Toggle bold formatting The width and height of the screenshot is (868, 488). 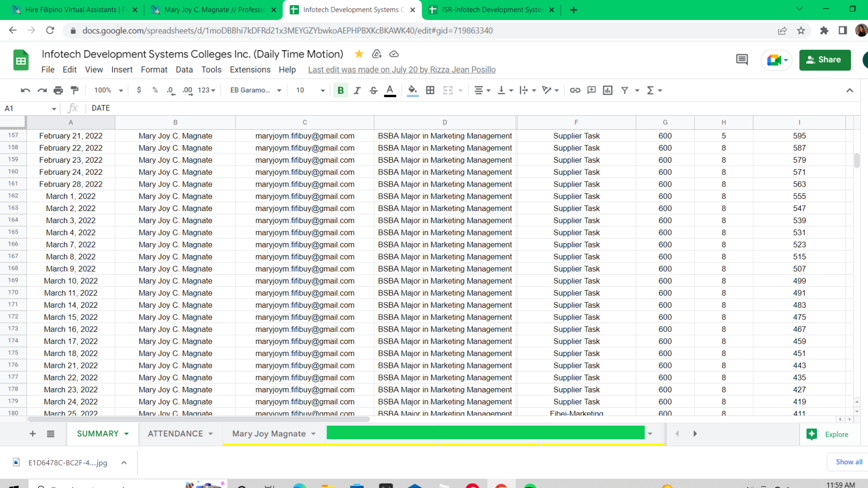coord(340,90)
